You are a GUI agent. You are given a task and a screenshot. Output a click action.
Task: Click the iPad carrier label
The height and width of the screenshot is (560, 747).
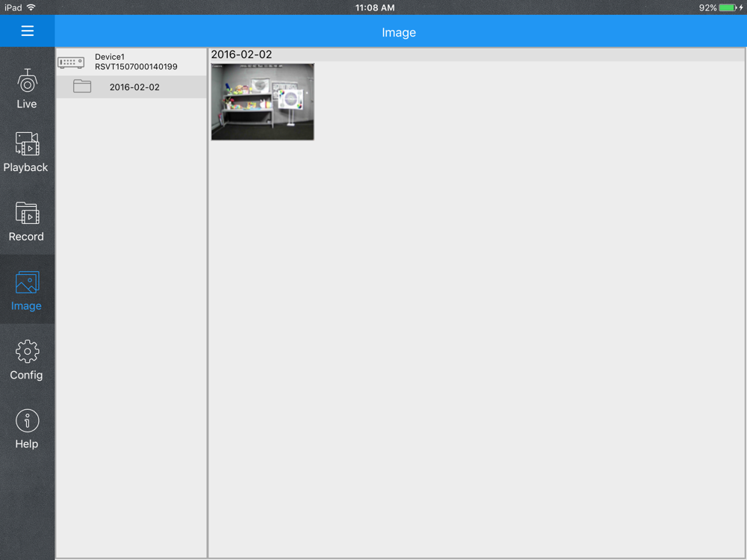point(13,7)
